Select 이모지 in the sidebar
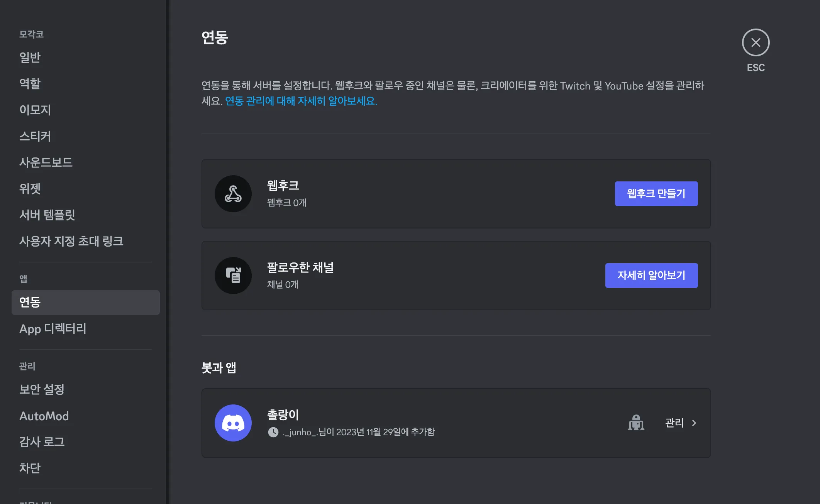Screen dimensions: 820x504 35,110
